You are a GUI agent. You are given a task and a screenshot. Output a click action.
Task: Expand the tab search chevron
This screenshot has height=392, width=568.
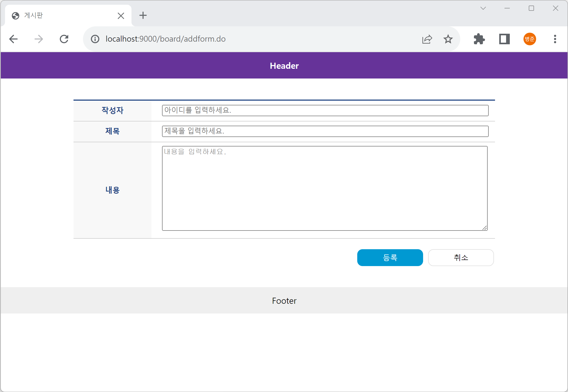pyautogui.click(x=483, y=8)
